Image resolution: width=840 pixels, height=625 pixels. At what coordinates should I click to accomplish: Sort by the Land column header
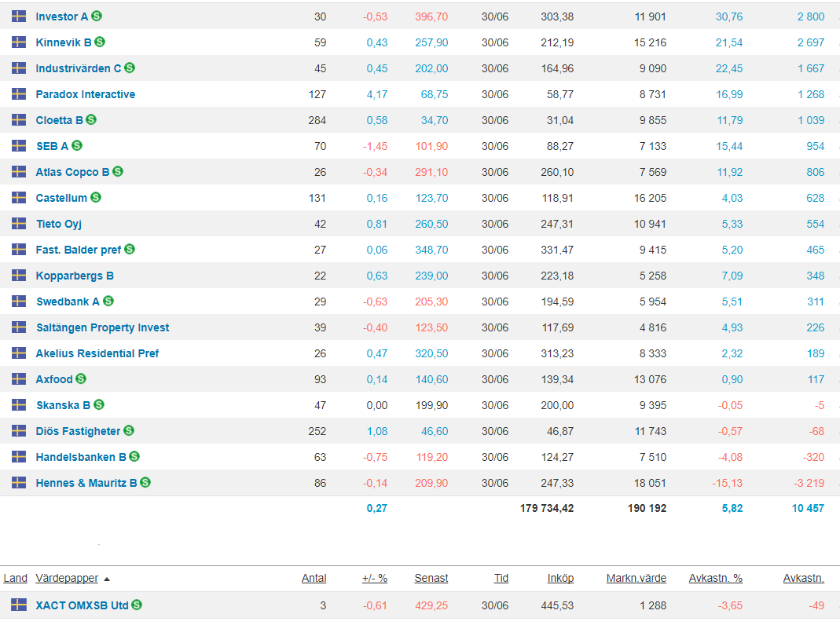tap(15, 578)
